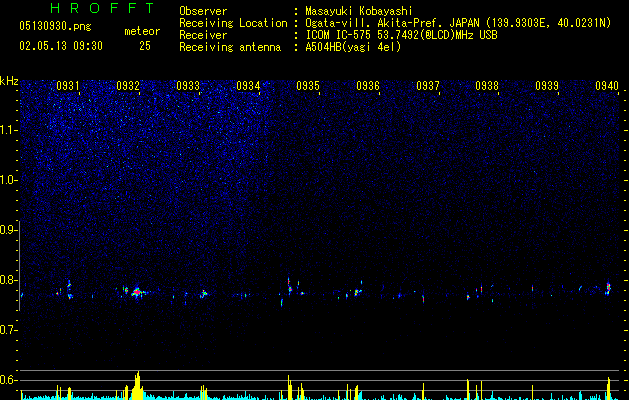Click the antenna value A504HB(yagi 4el)
Image resolution: width=629 pixels, height=400 pixels.
pyautogui.click(x=353, y=47)
